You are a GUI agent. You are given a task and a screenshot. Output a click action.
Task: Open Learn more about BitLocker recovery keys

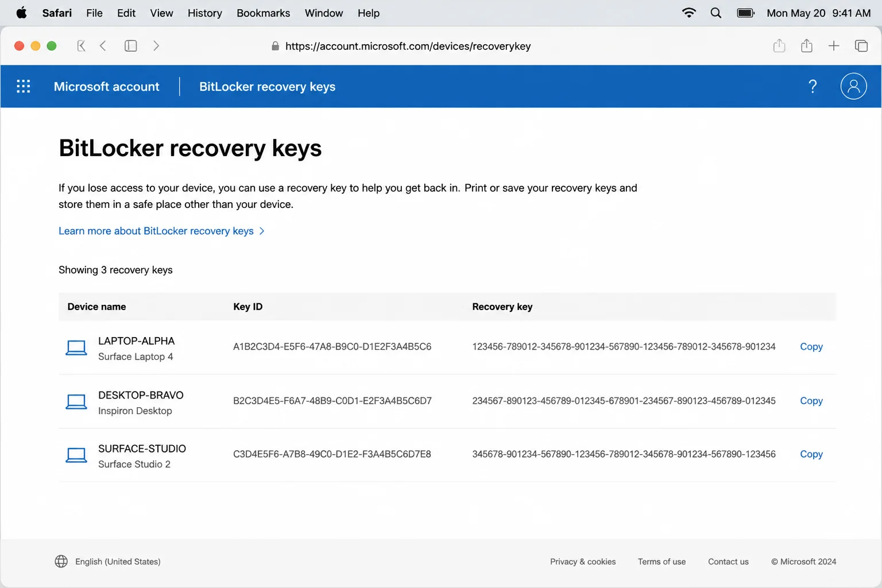point(161,231)
